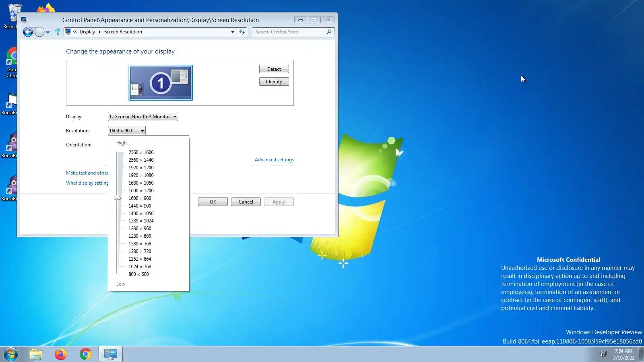Open the recent pages dropdown arrow
The height and width of the screenshot is (362, 644).
(x=47, y=32)
